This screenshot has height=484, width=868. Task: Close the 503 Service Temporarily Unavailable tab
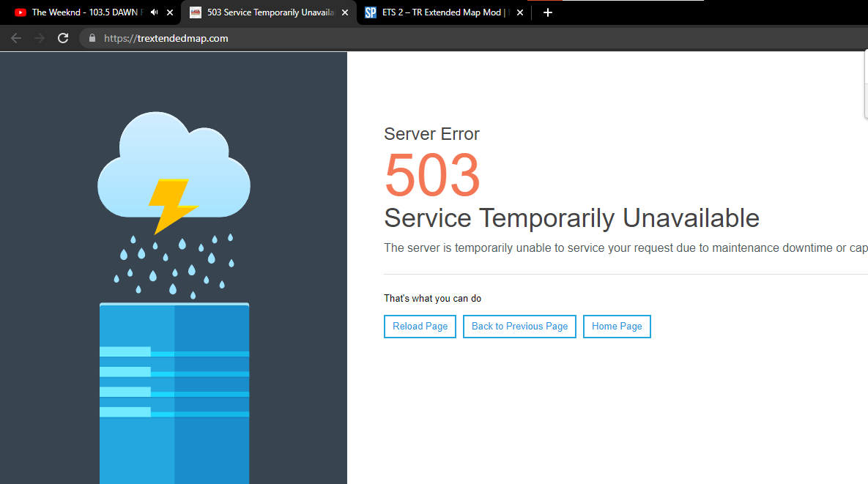coord(345,12)
